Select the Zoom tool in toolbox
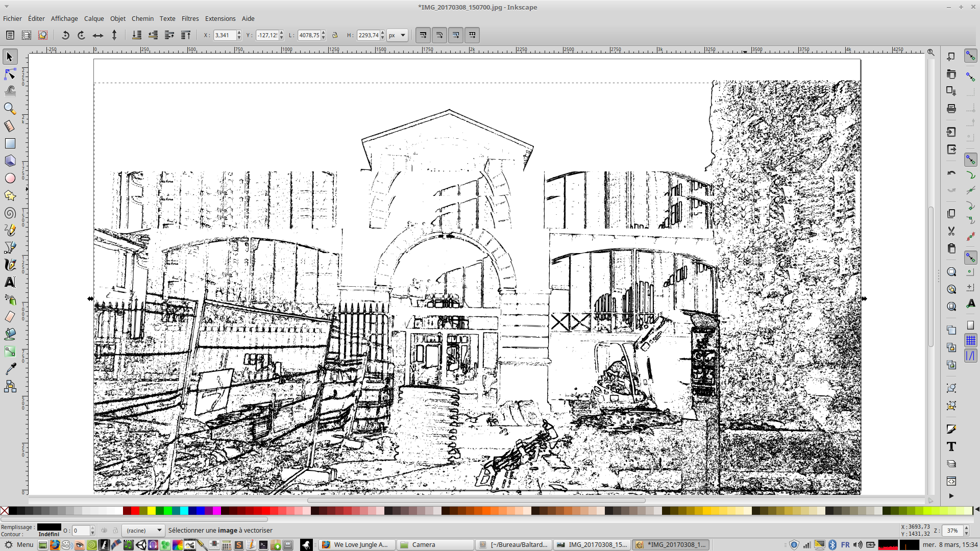This screenshot has width=980, height=551. click(10, 109)
